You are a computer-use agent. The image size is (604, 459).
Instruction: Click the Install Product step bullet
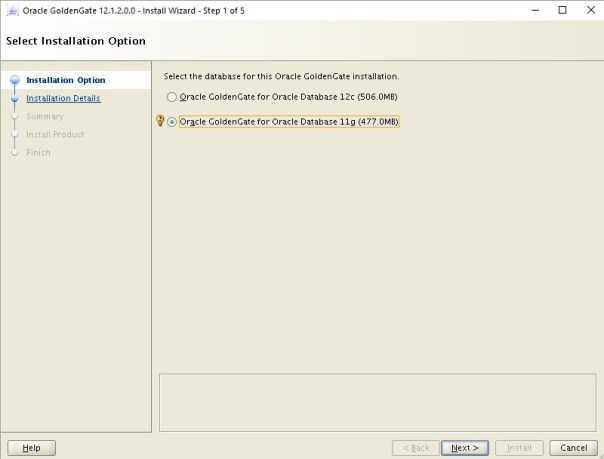[x=15, y=135]
